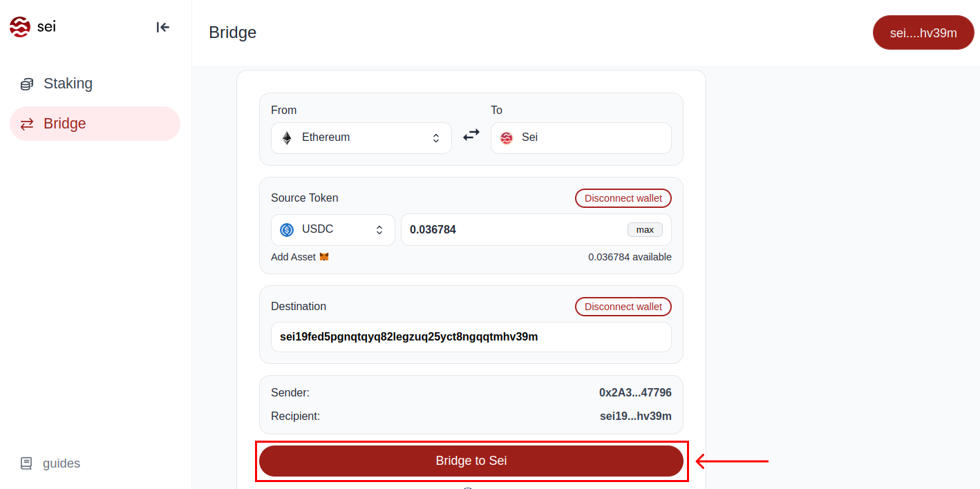Collapse the sidebar with arrow icon
The width and height of the screenshot is (980, 489).
pyautogui.click(x=162, y=27)
